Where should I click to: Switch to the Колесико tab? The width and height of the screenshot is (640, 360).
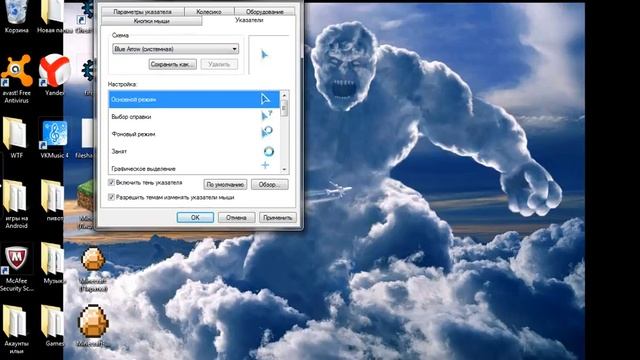click(209, 12)
